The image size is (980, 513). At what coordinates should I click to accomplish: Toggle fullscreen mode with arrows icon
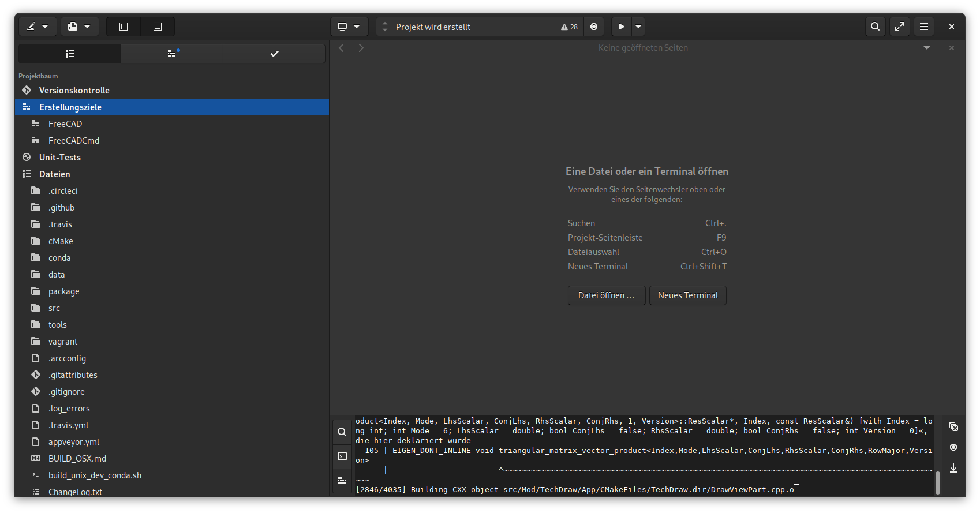coord(900,27)
